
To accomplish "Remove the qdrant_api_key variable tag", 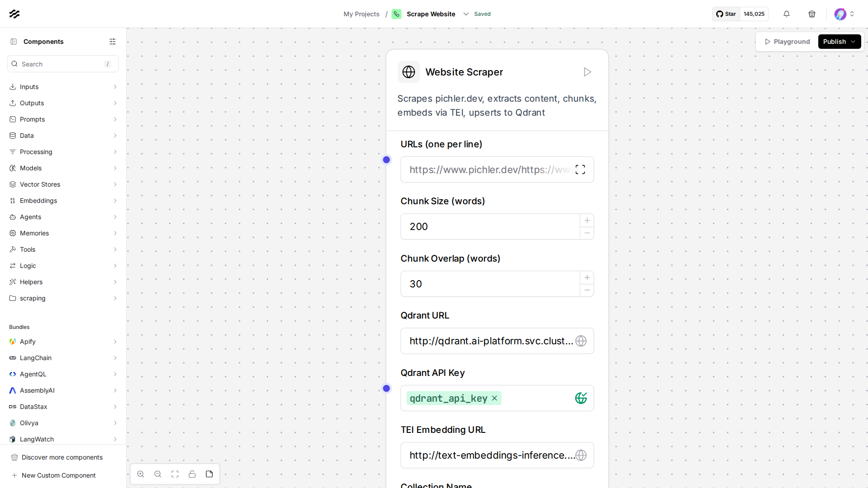I will (495, 398).
